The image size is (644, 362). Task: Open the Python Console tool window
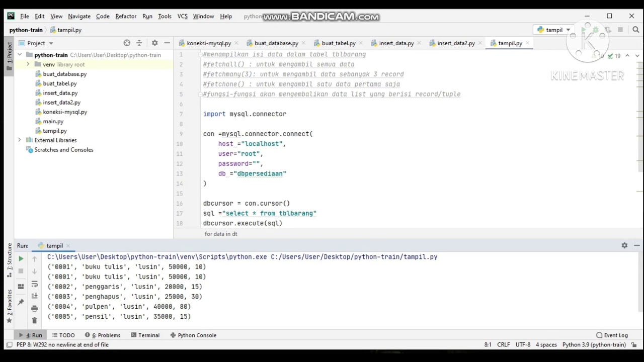tap(193, 335)
